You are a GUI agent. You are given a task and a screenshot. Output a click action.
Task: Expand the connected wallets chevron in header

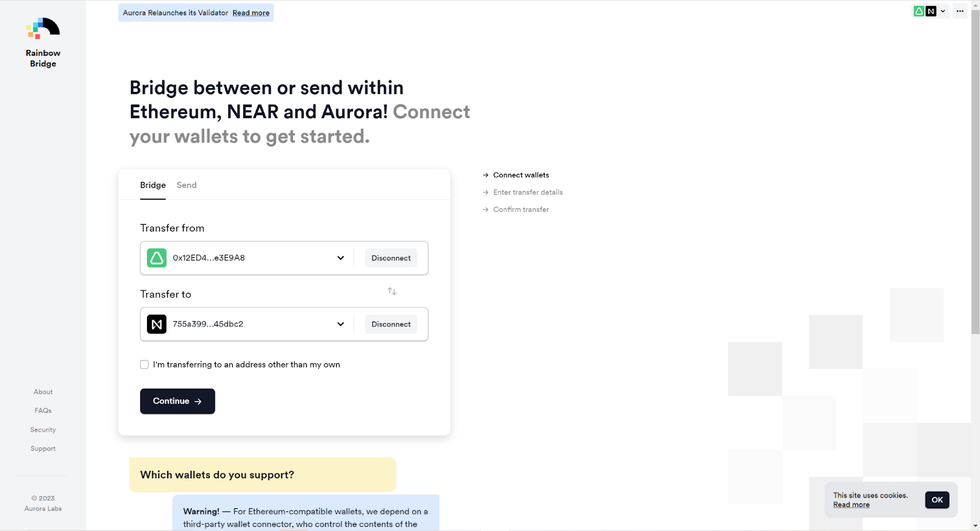[x=943, y=11]
